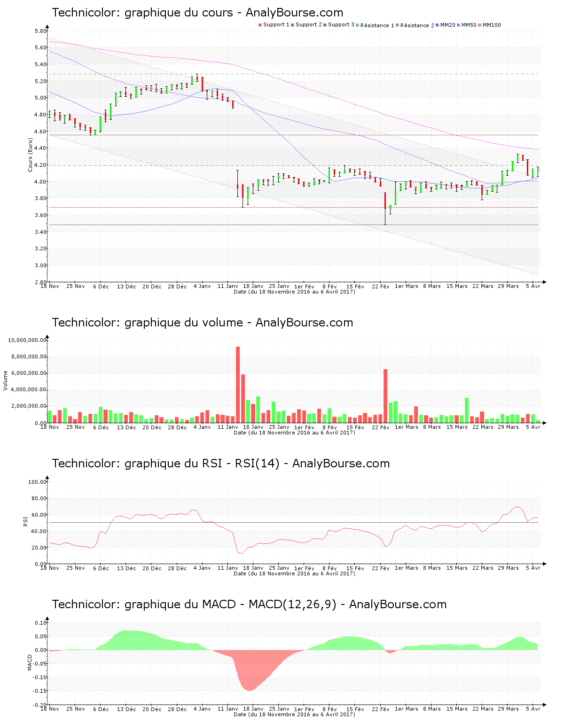Click the -0.15 MACD axis value
Image resolution: width=564 pixels, height=728 pixels.
40,691
